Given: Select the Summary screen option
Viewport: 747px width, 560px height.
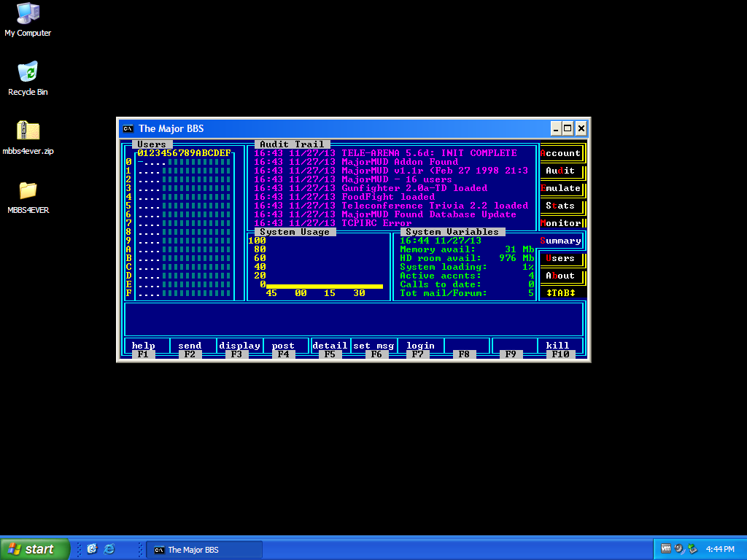Looking at the screenshot, I should (561, 241).
